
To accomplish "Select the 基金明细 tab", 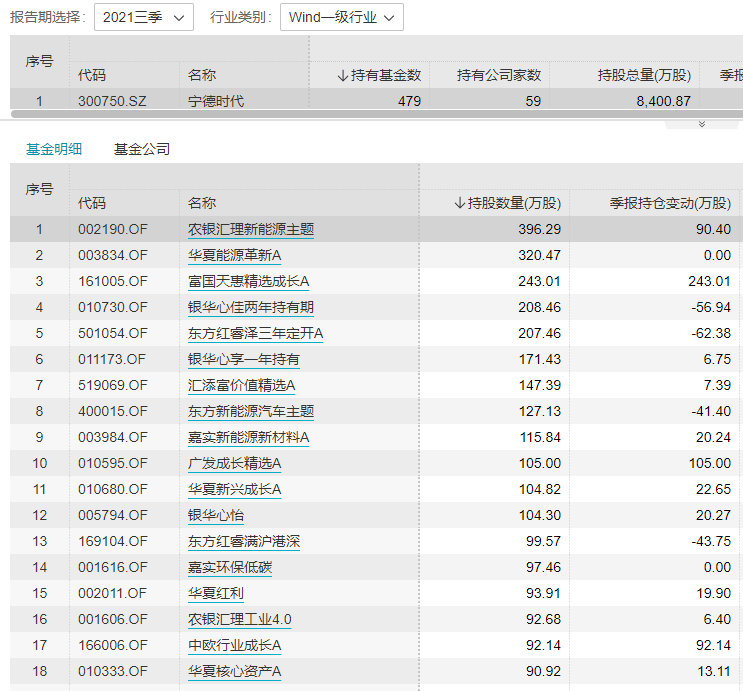I will (x=54, y=149).
